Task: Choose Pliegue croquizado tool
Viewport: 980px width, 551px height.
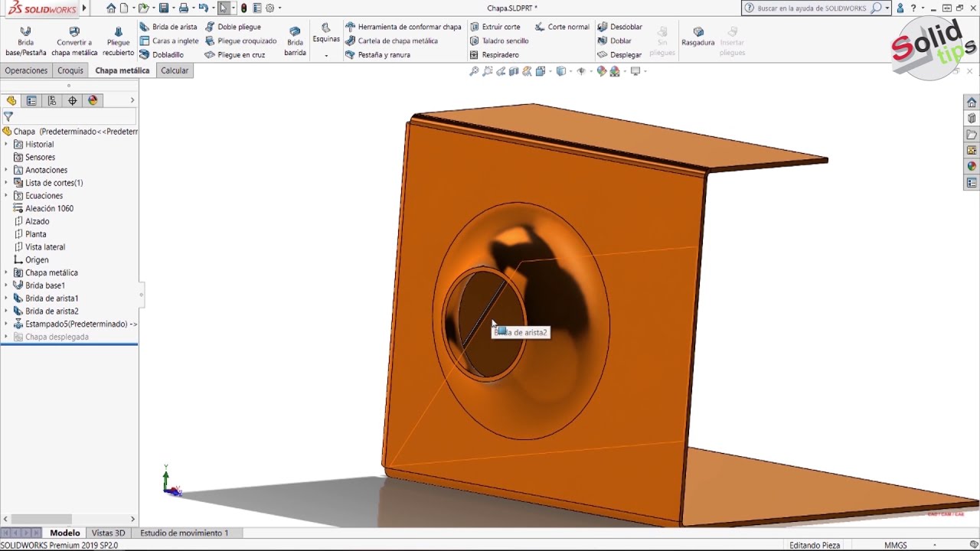Action: click(x=240, y=41)
